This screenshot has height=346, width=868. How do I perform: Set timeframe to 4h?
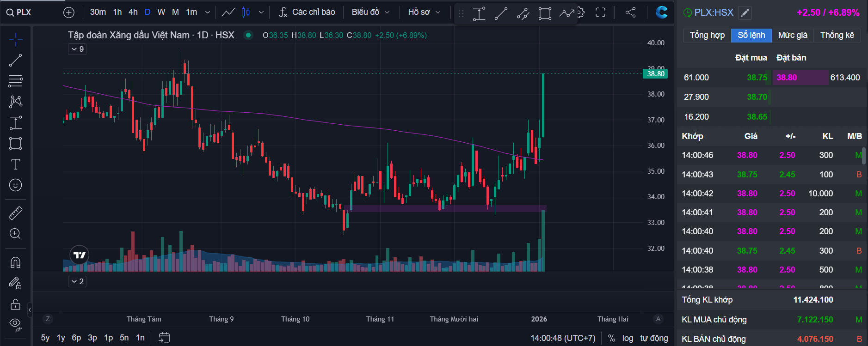point(133,12)
